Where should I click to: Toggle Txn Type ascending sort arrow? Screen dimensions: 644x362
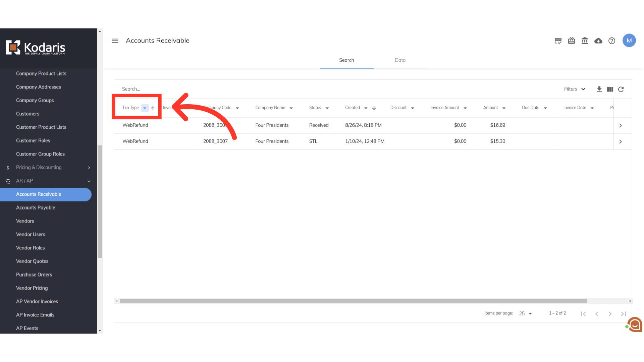tap(153, 108)
